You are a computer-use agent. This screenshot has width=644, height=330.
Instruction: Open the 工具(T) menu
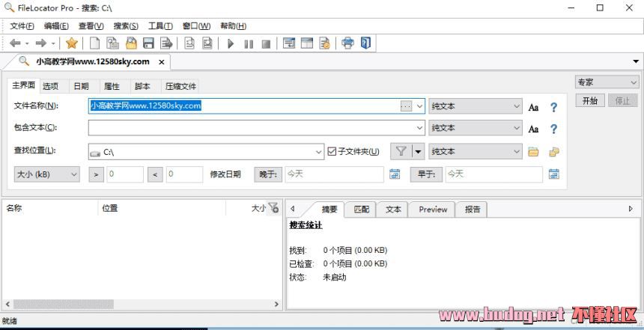[160, 26]
